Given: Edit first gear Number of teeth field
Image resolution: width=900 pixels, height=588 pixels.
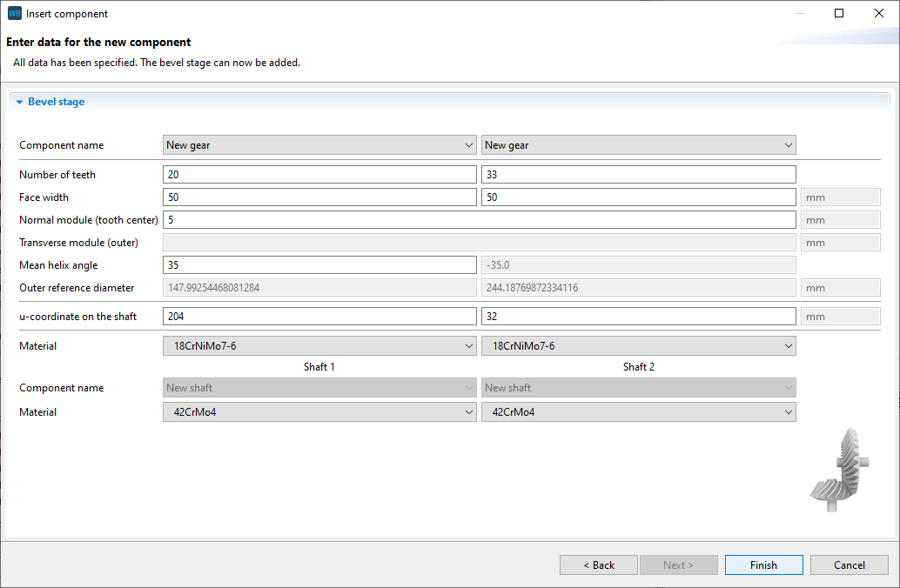Looking at the screenshot, I should [319, 175].
